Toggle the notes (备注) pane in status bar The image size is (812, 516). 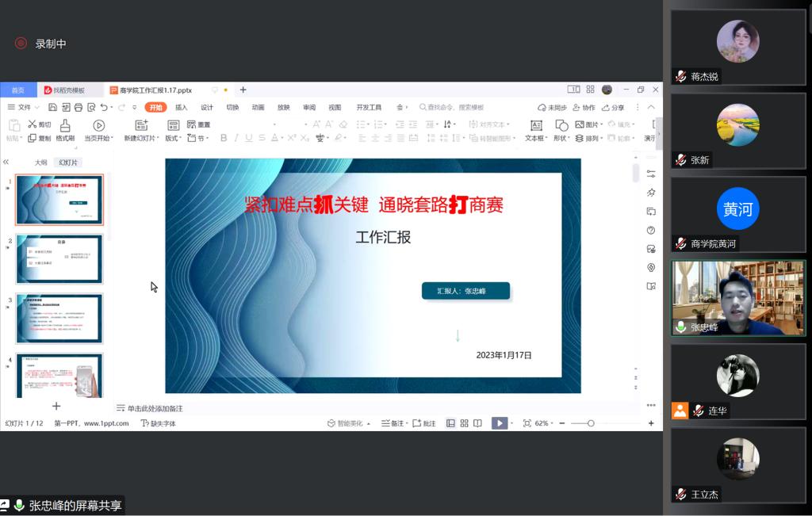click(393, 423)
